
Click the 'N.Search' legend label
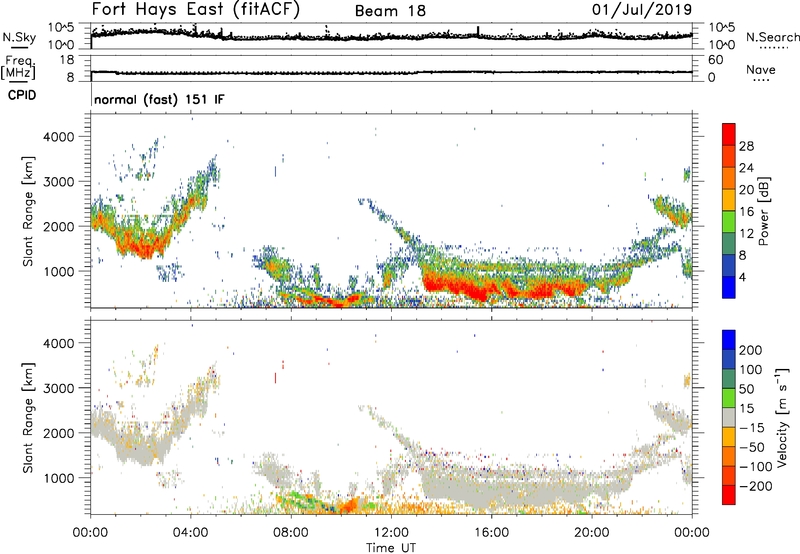click(772, 37)
